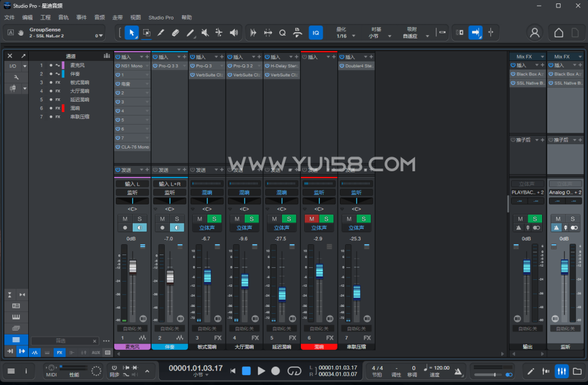Open the Studio Pro menu
The image size is (588, 385).
pyautogui.click(x=161, y=17)
